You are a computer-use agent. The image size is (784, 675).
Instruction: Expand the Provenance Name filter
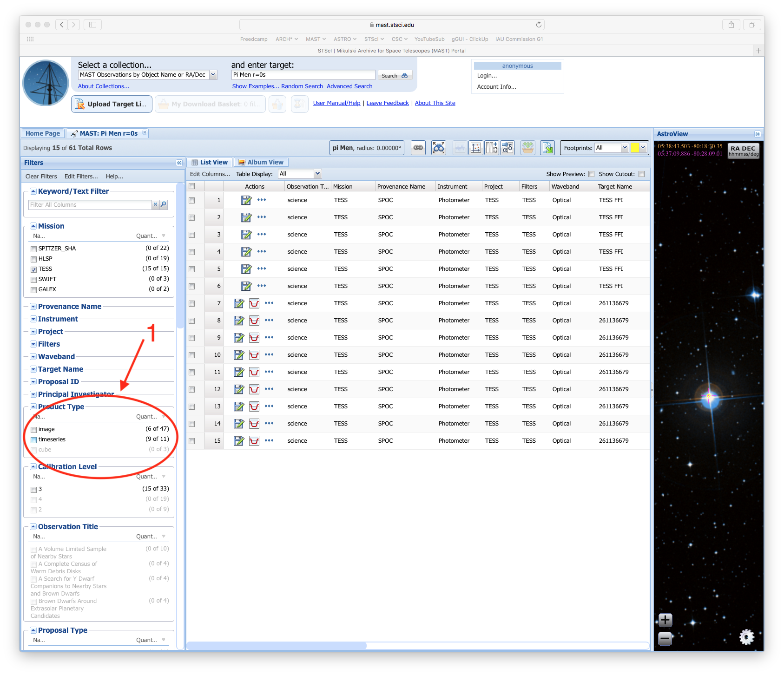click(x=33, y=307)
